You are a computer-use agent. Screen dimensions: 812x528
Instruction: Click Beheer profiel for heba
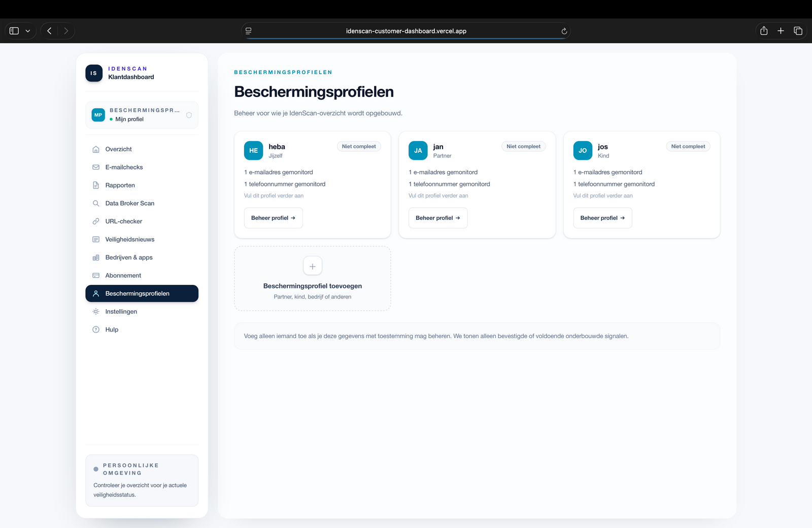[x=274, y=218]
